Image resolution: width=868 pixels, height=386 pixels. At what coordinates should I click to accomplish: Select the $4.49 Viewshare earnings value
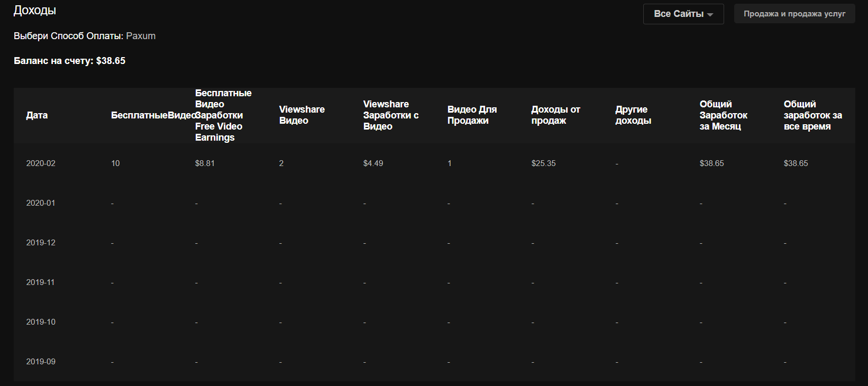[x=373, y=163]
